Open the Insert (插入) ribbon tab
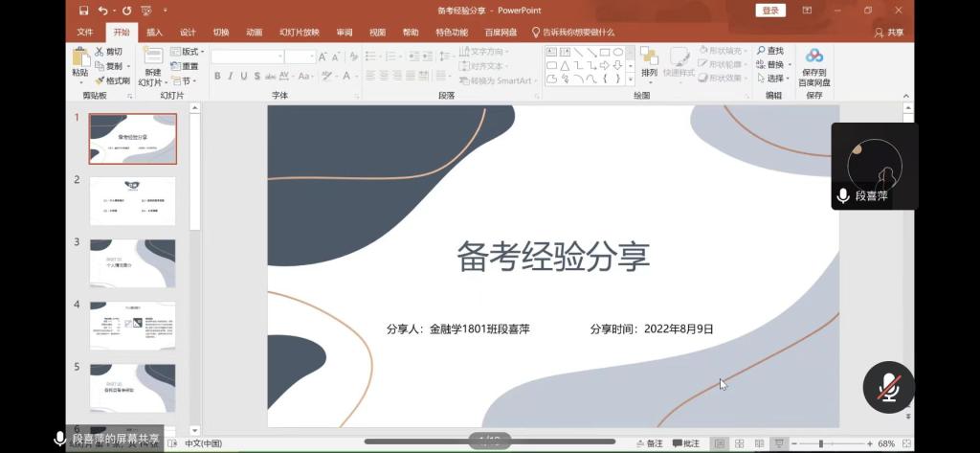 click(154, 32)
